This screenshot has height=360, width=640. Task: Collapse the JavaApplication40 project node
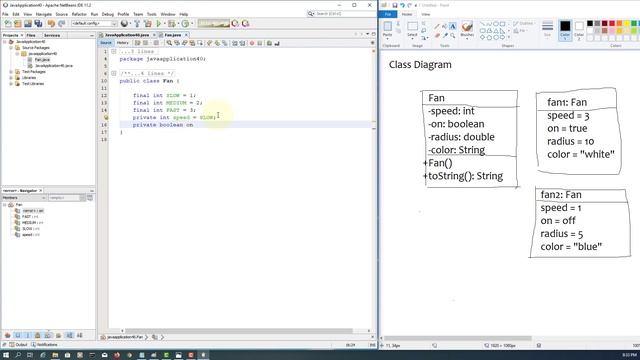5,42
